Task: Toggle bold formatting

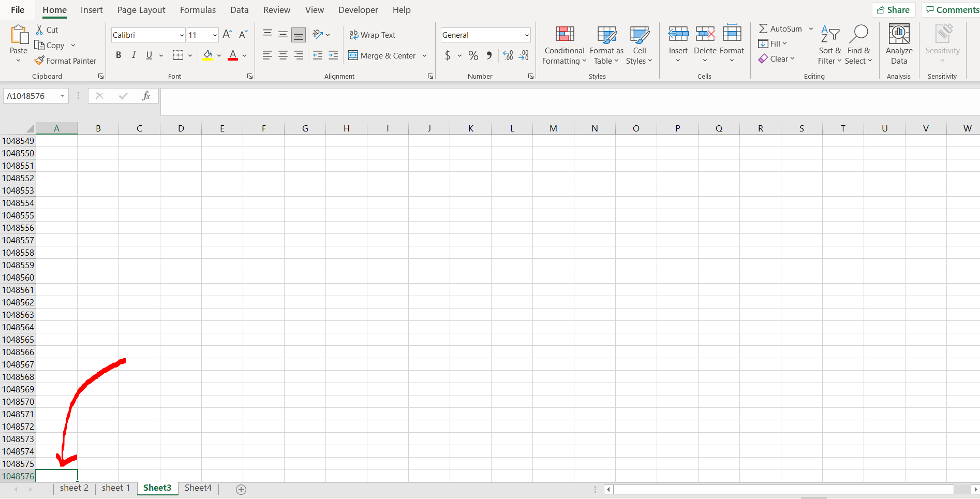Action: [118, 55]
